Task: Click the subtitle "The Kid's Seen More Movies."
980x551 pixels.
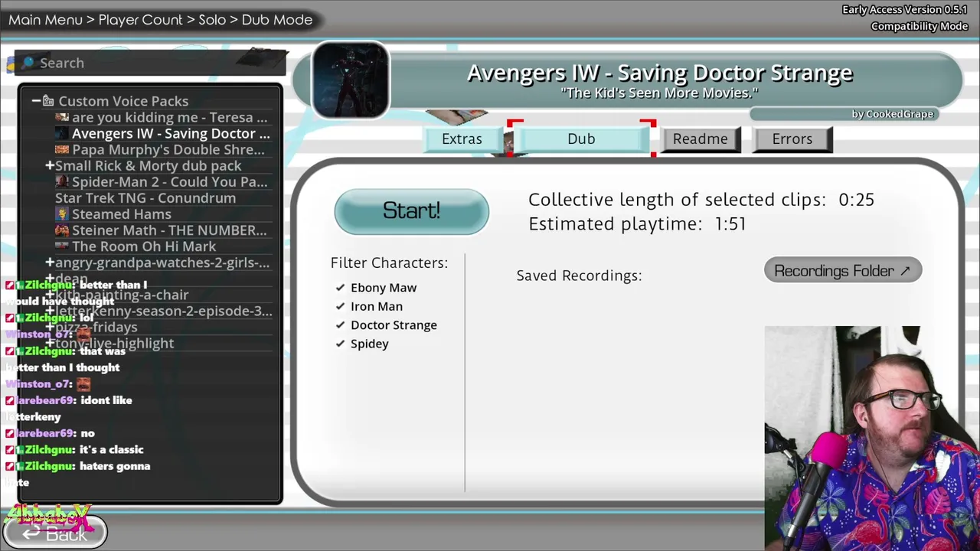Action: tap(659, 93)
